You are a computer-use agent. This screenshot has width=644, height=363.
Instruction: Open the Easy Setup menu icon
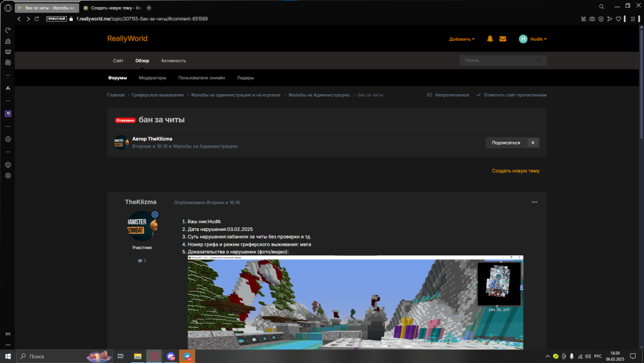click(633, 19)
